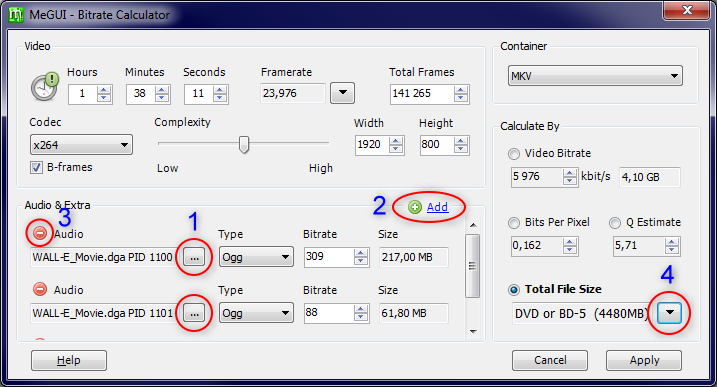Click the Framerate field showing 23,976
717x387 pixels.
pyautogui.click(x=293, y=93)
